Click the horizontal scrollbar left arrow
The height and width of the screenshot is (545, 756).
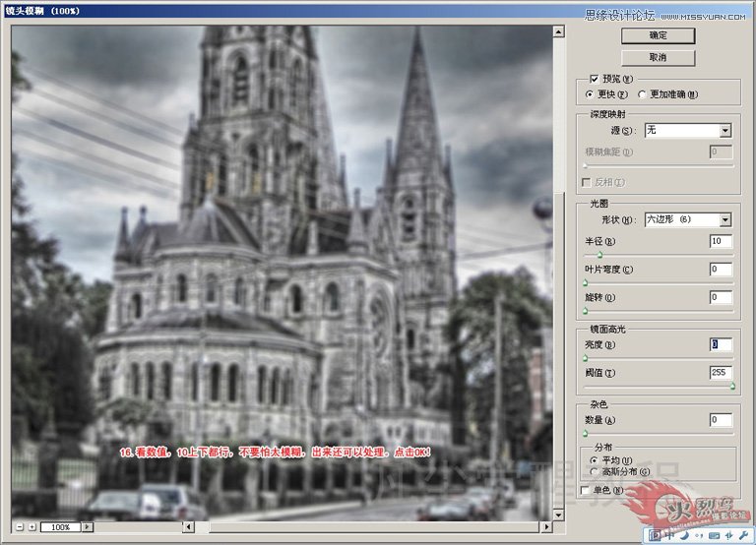click(189, 527)
